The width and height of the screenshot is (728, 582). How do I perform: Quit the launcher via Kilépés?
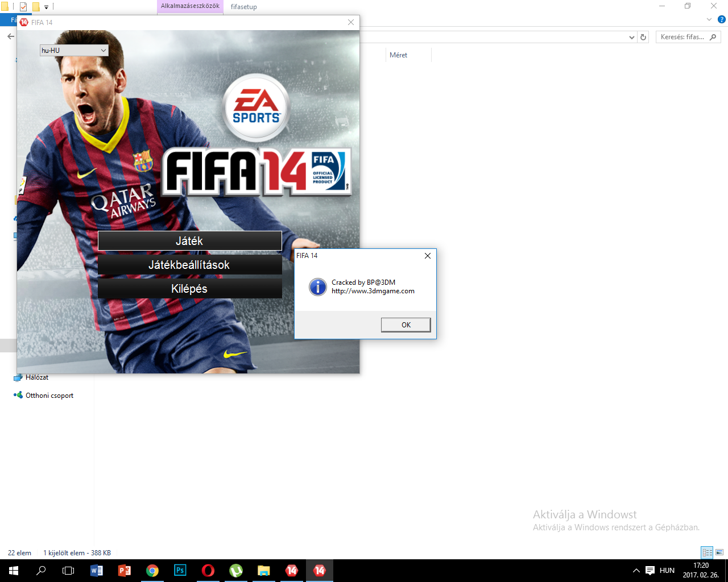click(189, 289)
